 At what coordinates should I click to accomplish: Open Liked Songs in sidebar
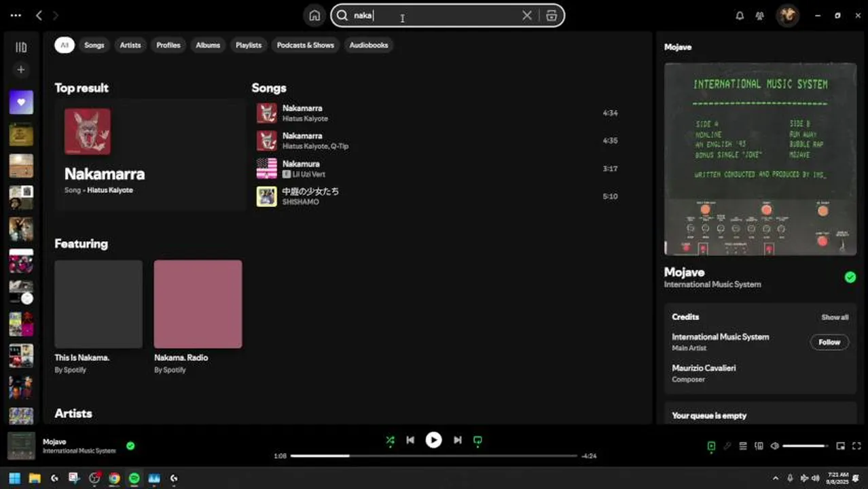[21, 103]
